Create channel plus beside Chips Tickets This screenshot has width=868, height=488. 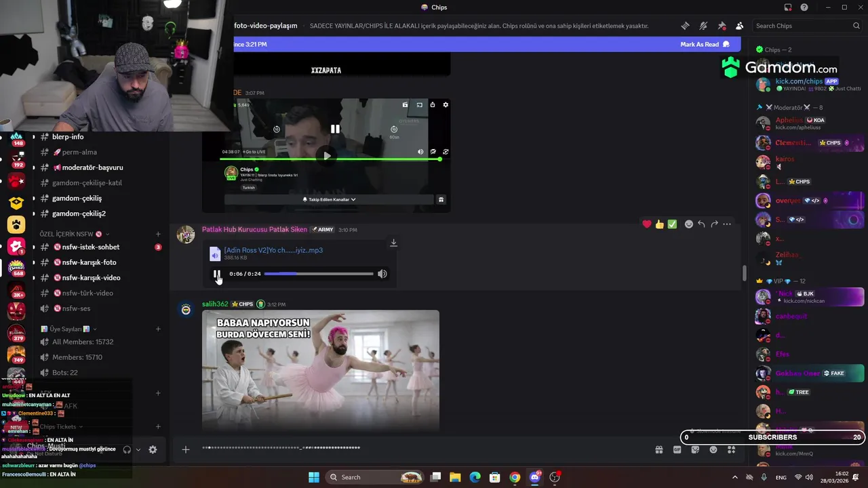[158, 426]
